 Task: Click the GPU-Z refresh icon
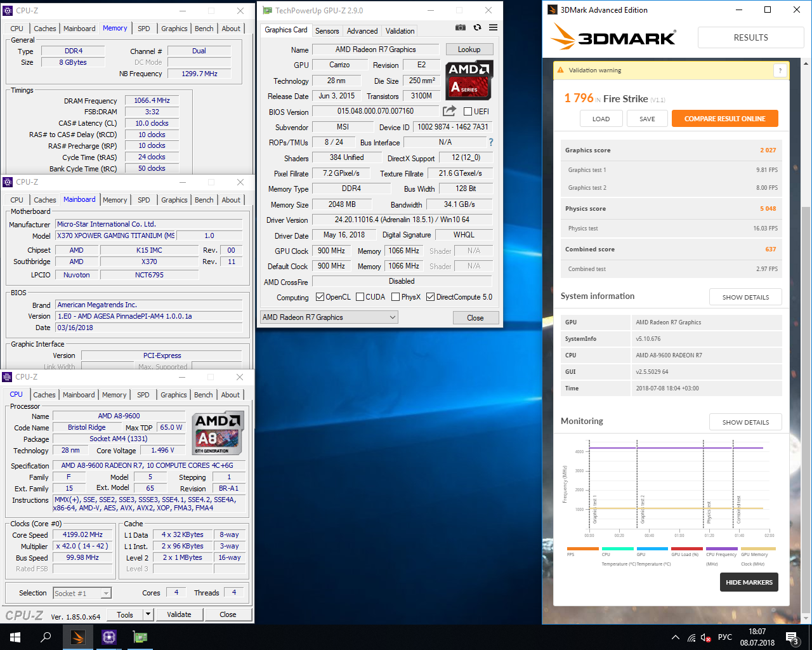pyautogui.click(x=477, y=28)
